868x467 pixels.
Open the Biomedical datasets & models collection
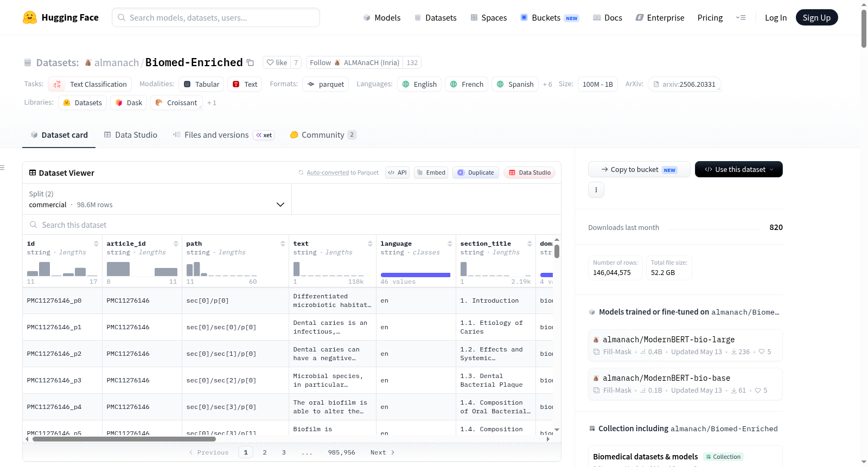pos(646,457)
